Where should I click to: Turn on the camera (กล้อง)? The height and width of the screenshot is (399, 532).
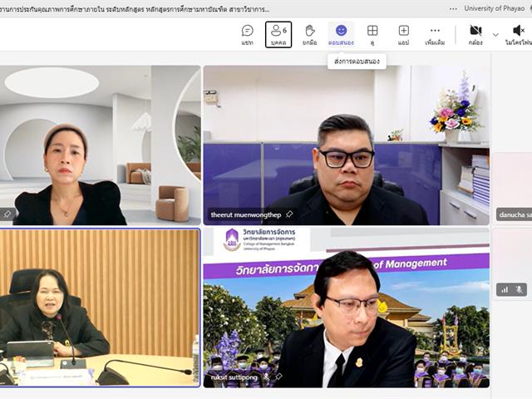click(x=475, y=35)
